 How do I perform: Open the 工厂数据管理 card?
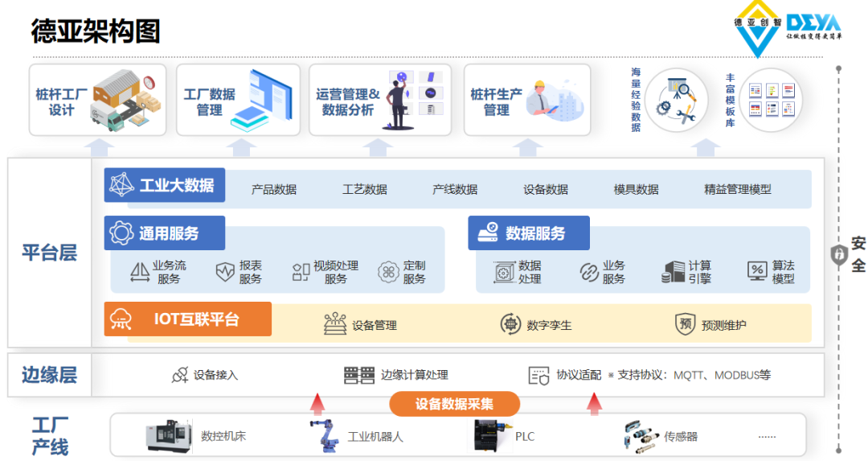tap(238, 100)
